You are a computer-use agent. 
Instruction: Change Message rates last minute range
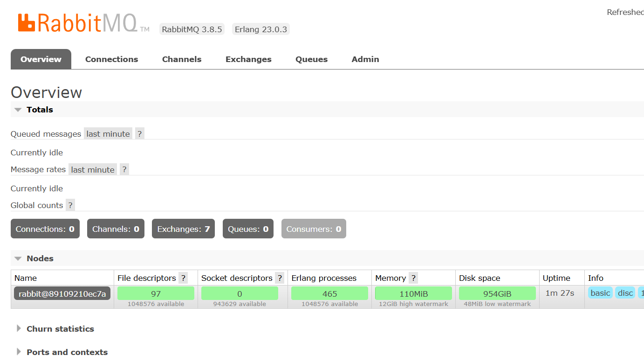point(93,169)
